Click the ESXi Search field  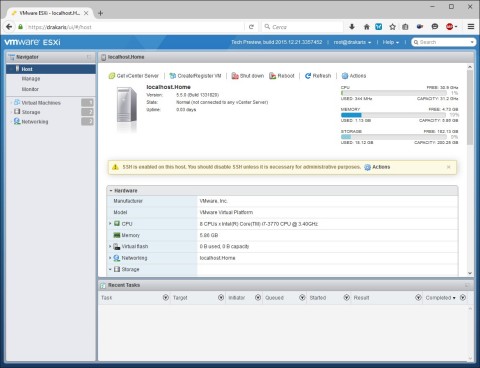coord(443,42)
